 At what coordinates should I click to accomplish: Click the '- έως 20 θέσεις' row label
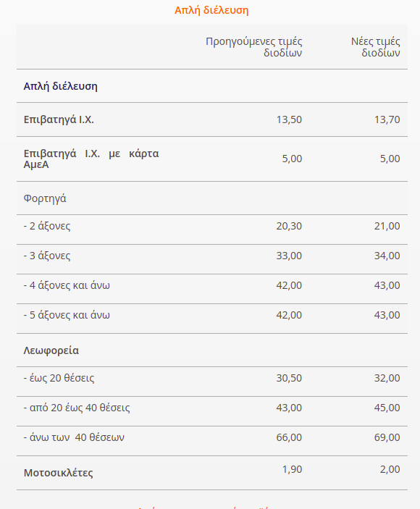click(x=59, y=378)
